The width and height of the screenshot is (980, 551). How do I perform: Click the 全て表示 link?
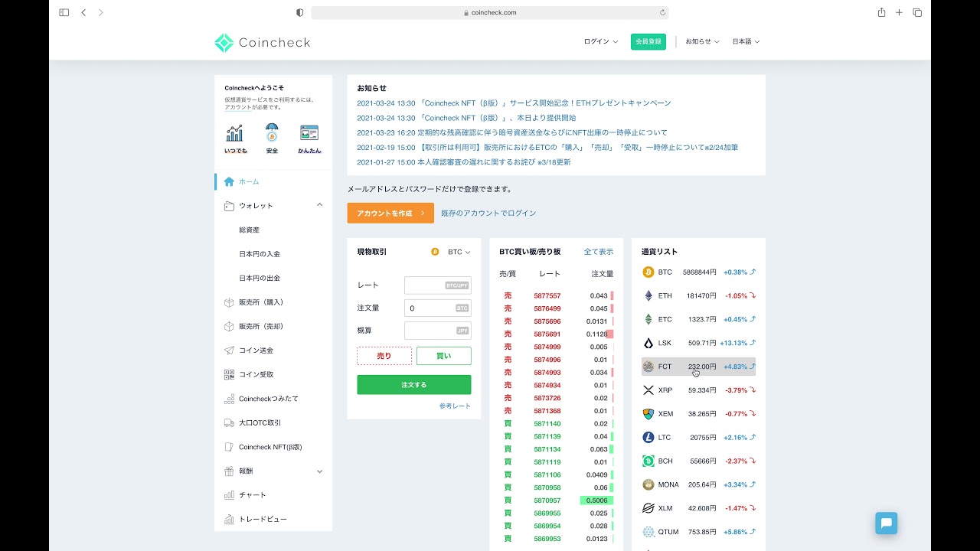[x=598, y=252]
